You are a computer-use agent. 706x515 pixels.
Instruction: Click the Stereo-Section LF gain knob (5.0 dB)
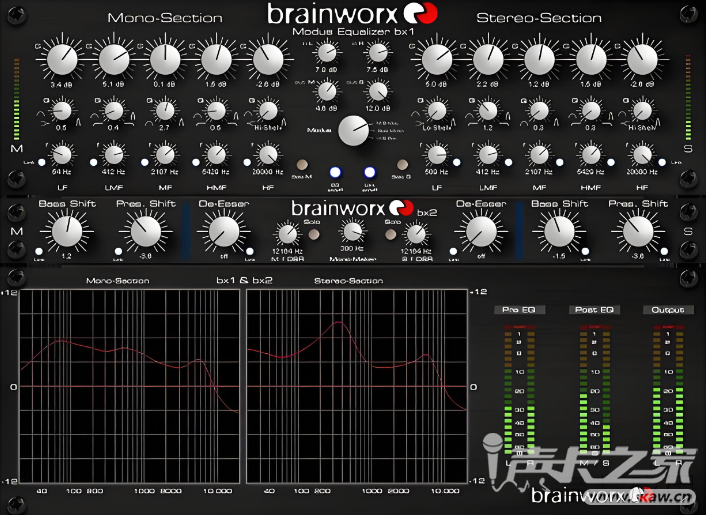click(x=437, y=59)
